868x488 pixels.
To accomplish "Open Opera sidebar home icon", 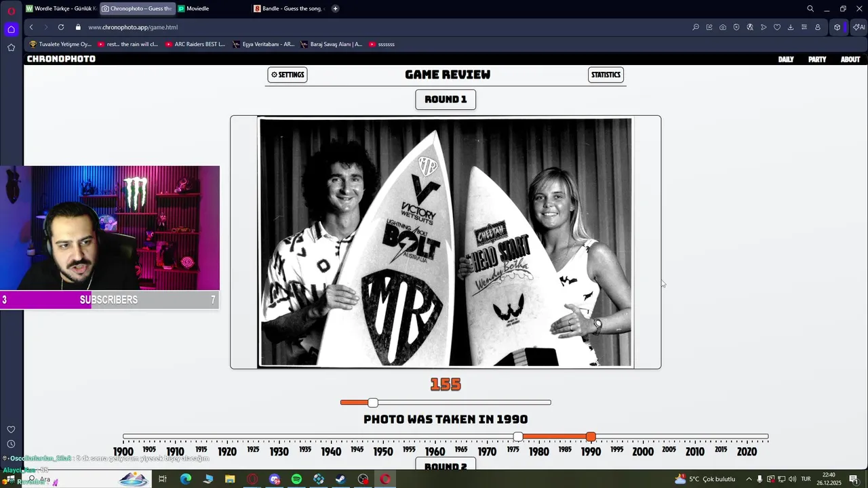I will point(11,29).
